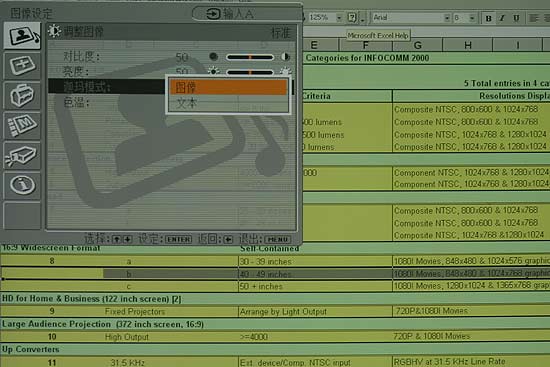This screenshot has height=367, width=550.
Task: Toggle Italic formatting in Excel toolbar
Action: [502, 18]
